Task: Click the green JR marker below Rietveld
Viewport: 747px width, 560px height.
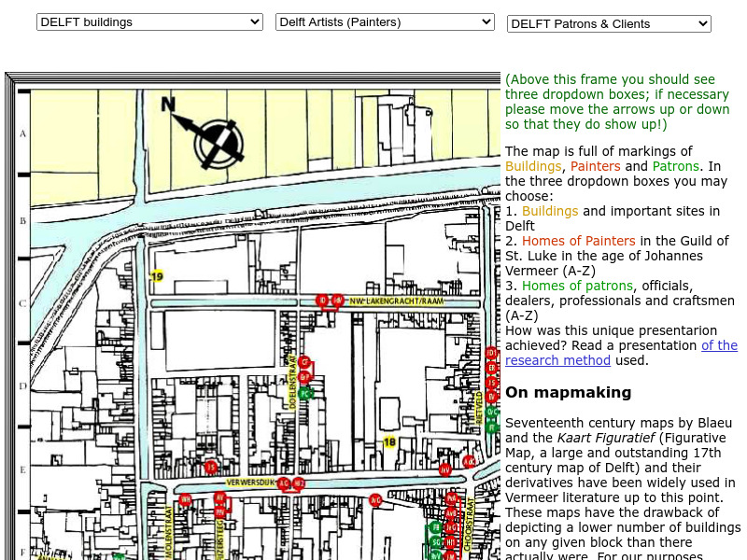Action: pos(490,427)
